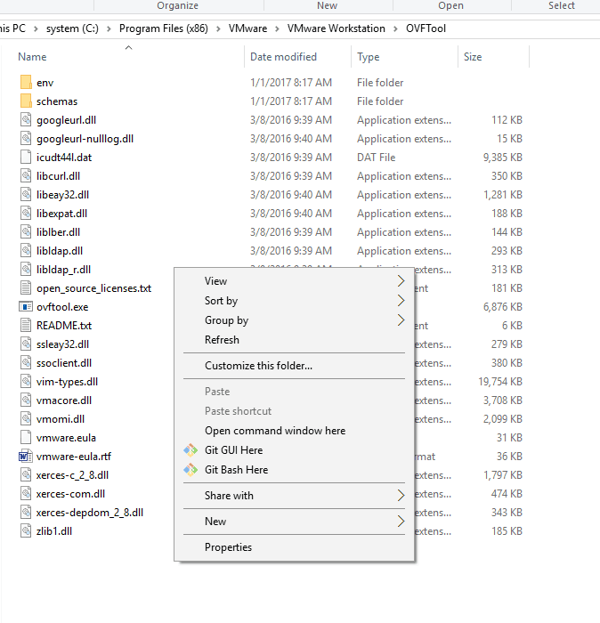Choose Git GUI Here entry
Image resolution: width=600 pixels, height=623 pixels.
(294, 450)
